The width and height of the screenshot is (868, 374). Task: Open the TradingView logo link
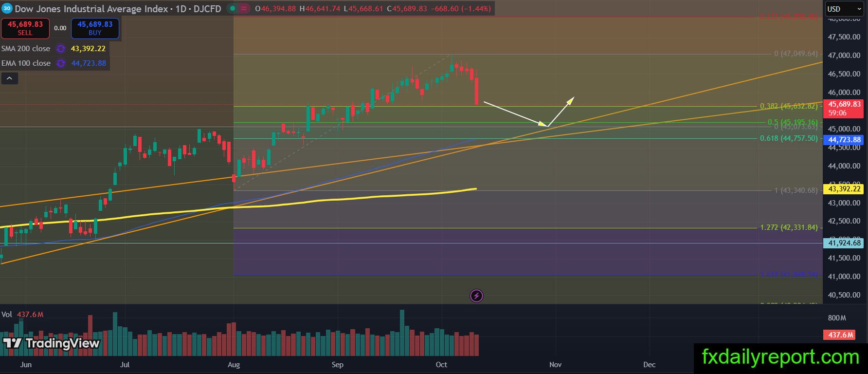tap(52, 343)
